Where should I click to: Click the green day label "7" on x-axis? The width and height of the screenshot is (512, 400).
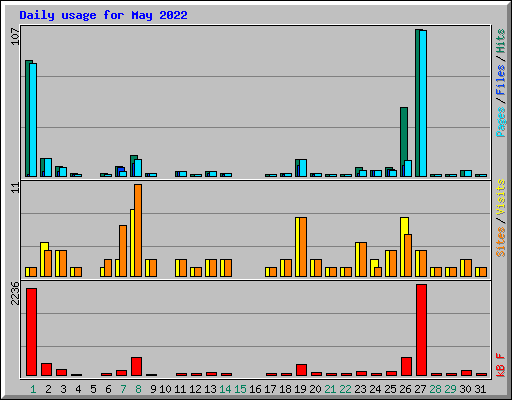pos(123,389)
